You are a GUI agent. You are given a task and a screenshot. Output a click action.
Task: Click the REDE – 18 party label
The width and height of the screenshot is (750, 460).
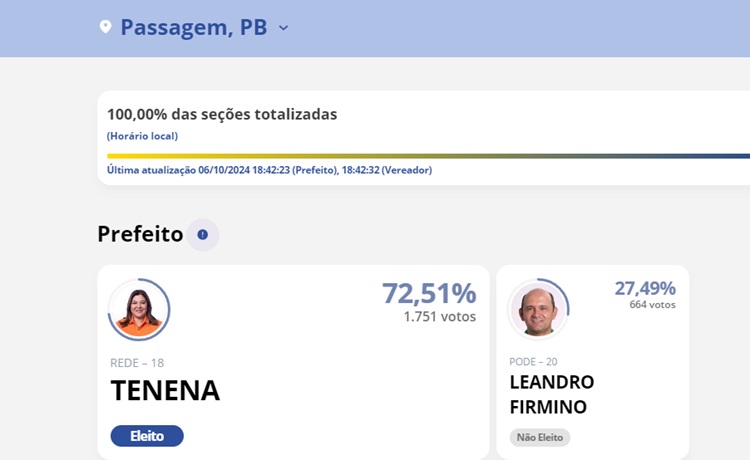pos(137,363)
